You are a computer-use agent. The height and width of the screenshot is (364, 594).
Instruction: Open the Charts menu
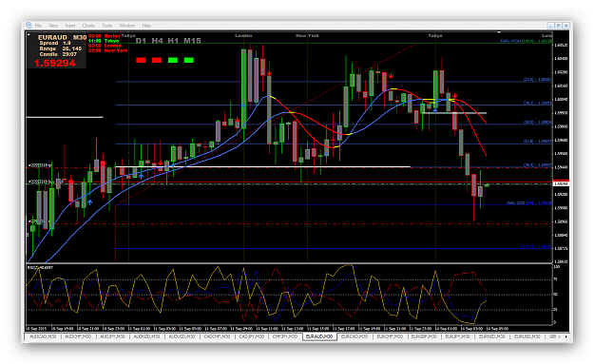tap(88, 26)
